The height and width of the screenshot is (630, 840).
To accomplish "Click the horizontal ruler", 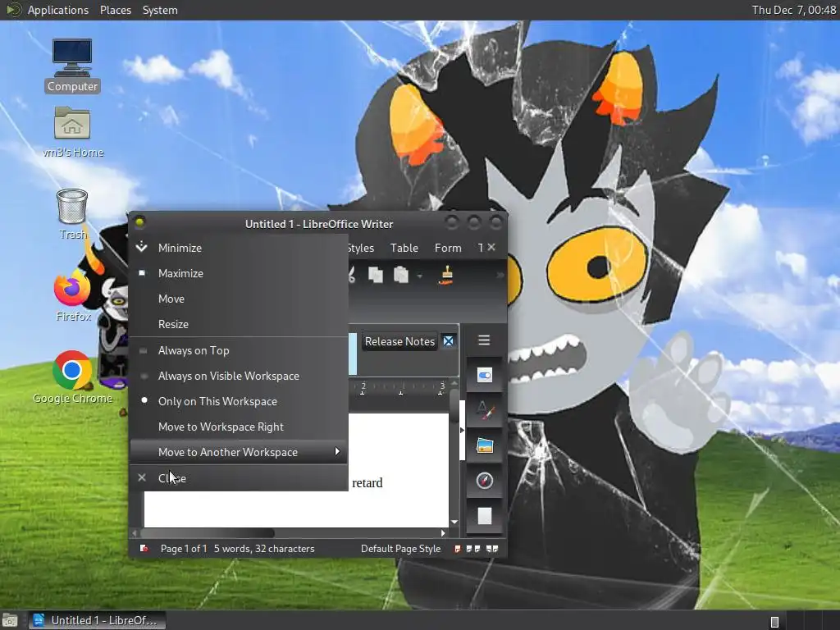I will [x=399, y=387].
